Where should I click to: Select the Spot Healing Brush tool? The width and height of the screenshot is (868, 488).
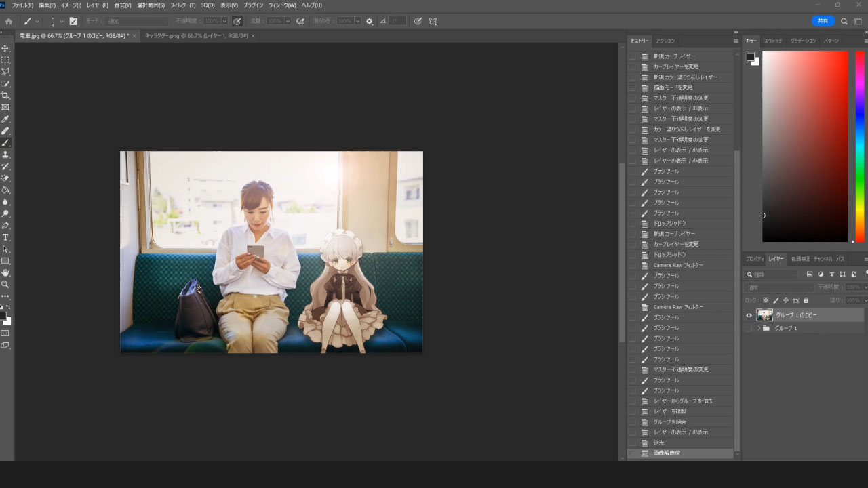pyautogui.click(x=5, y=131)
